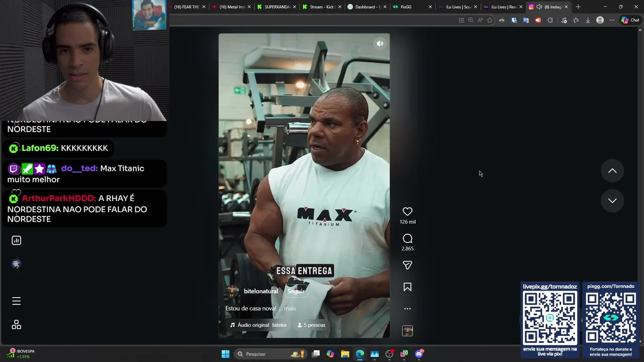Open the media control music icon

[x=564, y=20]
